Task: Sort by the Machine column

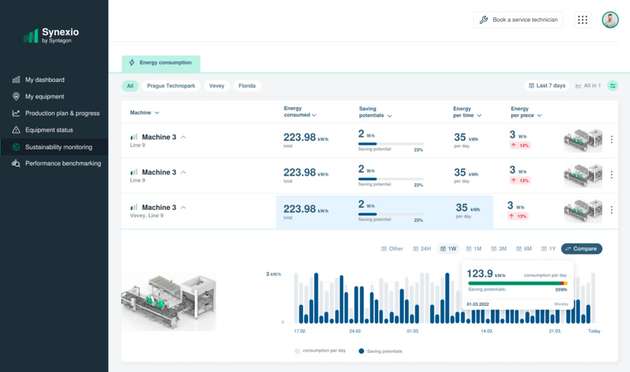Action: click(x=144, y=112)
